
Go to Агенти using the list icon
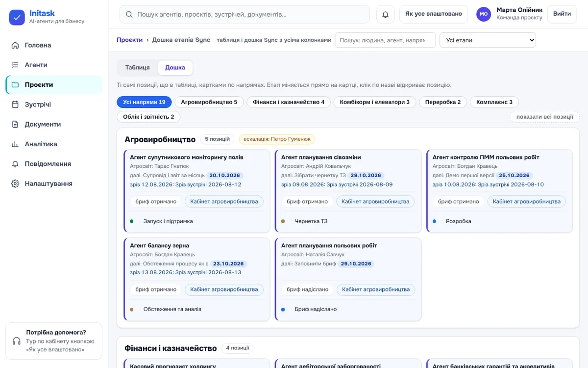[x=15, y=65]
